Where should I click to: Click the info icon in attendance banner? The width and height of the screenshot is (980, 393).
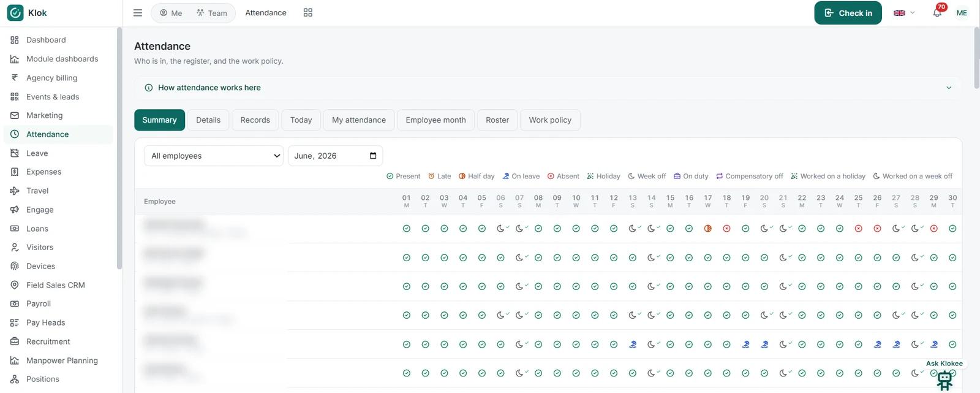[148, 88]
